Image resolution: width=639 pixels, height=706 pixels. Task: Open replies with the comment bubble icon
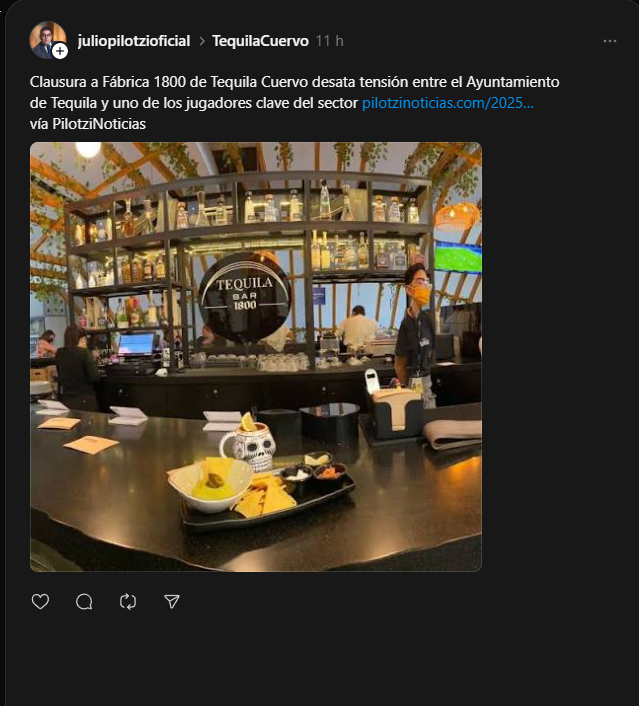(84, 601)
